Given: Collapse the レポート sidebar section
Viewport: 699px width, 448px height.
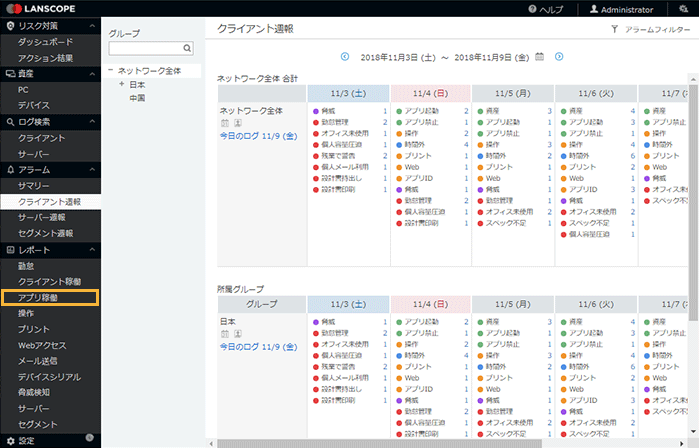Looking at the screenshot, I should click(93, 249).
